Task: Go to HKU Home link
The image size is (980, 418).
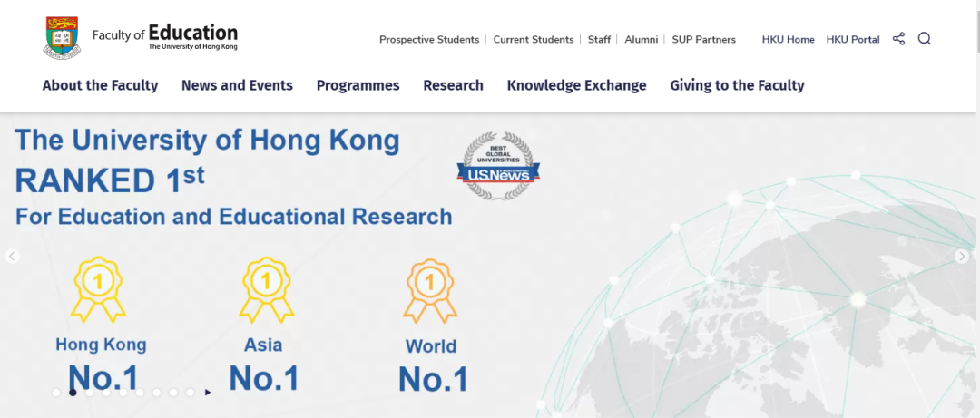Action: (x=789, y=39)
